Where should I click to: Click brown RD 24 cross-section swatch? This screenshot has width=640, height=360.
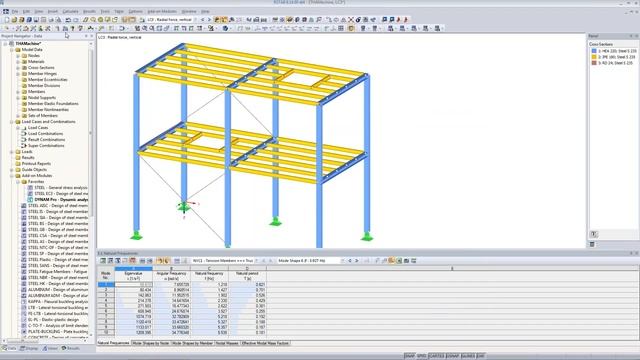[594, 63]
